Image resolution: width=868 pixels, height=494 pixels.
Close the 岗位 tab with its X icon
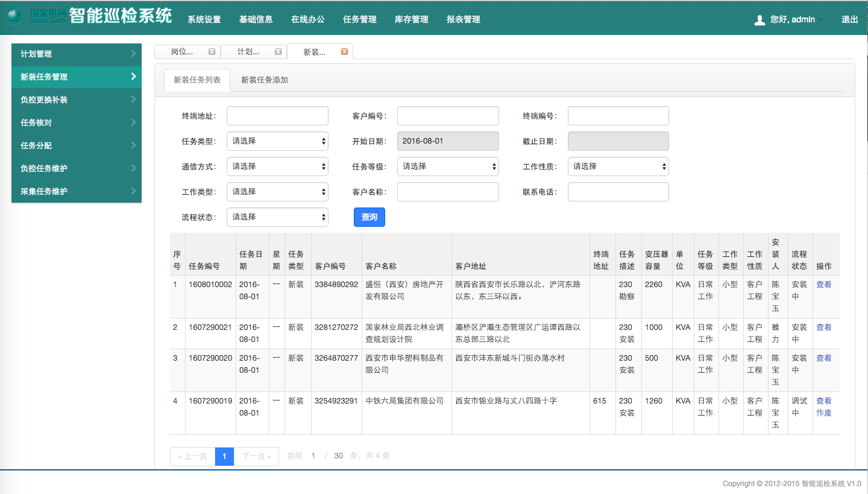(x=212, y=52)
